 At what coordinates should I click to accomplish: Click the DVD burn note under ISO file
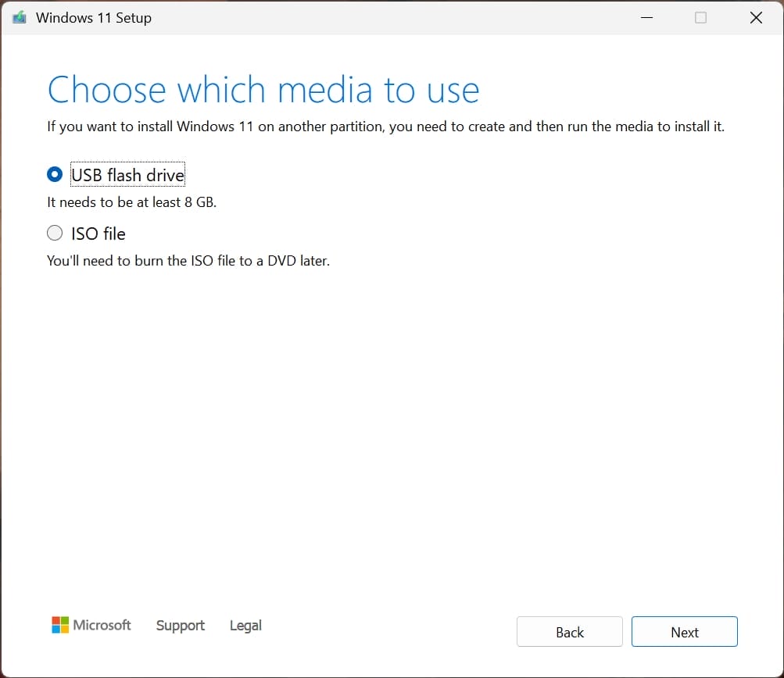(188, 260)
